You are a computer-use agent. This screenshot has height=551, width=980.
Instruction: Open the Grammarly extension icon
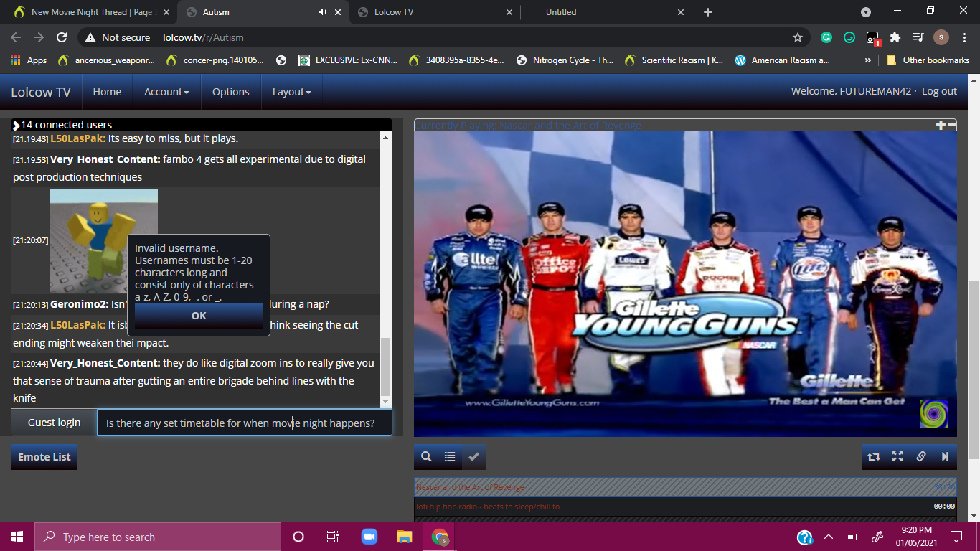pos(826,37)
